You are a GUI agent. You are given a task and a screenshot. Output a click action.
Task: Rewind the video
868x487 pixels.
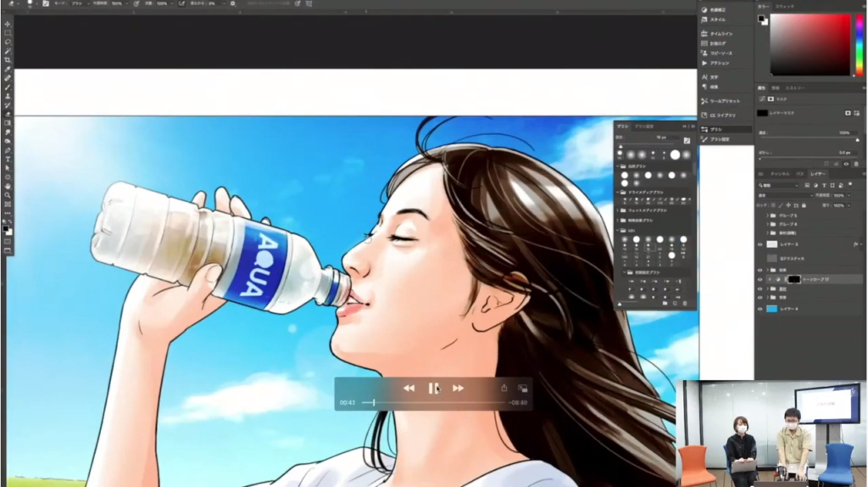pyautogui.click(x=409, y=389)
